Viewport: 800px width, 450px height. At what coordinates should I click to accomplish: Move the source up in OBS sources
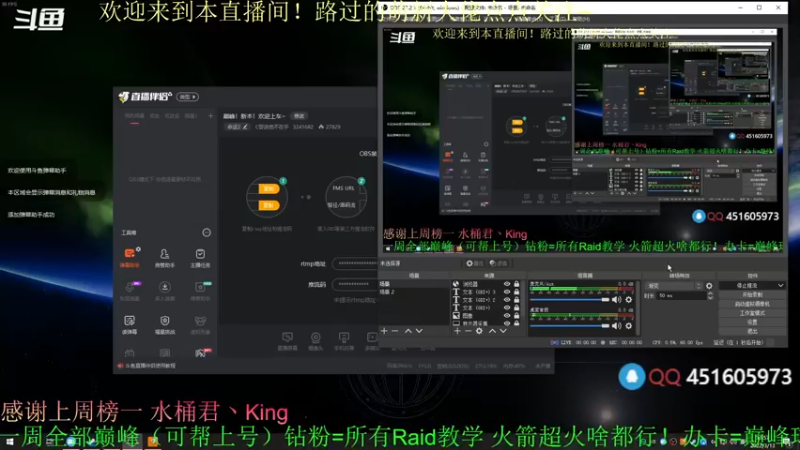[x=492, y=331]
